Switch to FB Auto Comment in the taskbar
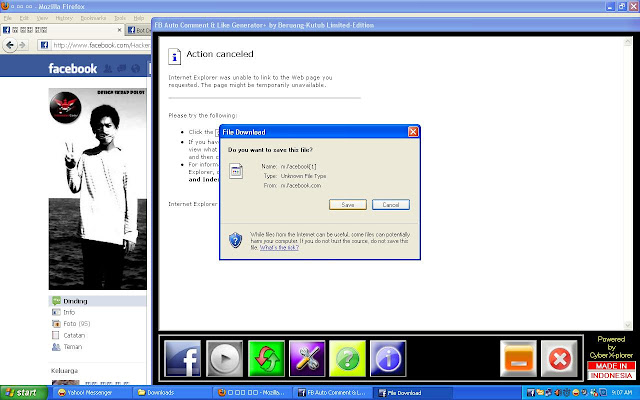This screenshot has height=400, width=640. pyautogui.click(x=333, y=393)
